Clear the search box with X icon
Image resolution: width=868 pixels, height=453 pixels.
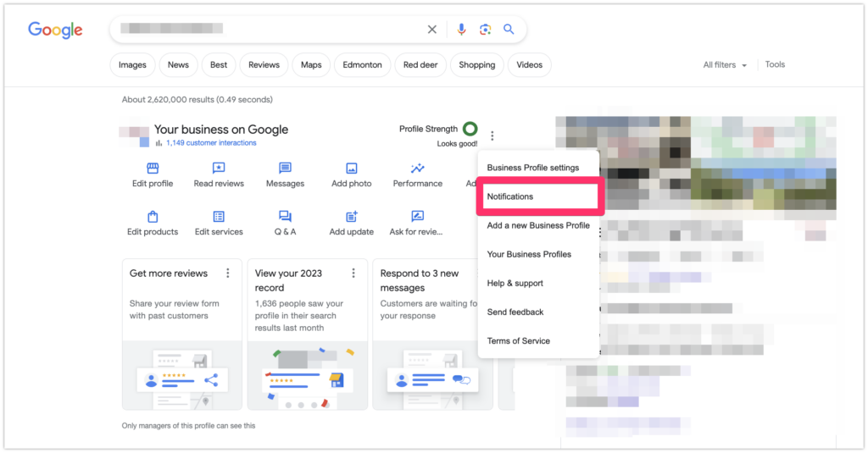click(x=432, y=30)
